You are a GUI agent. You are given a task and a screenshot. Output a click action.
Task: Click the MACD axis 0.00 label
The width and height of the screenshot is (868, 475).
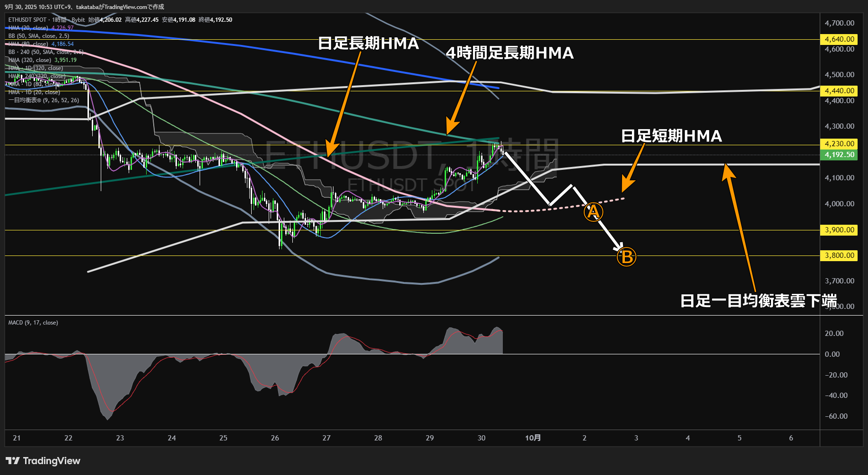point(833,354)
